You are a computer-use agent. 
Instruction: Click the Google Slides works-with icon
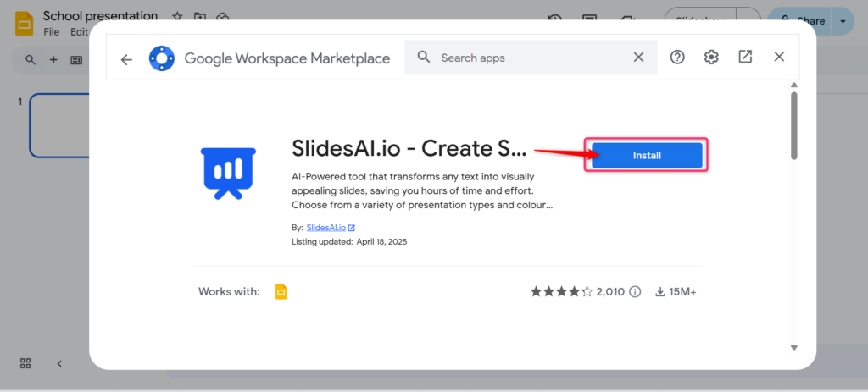pos(281,291)
